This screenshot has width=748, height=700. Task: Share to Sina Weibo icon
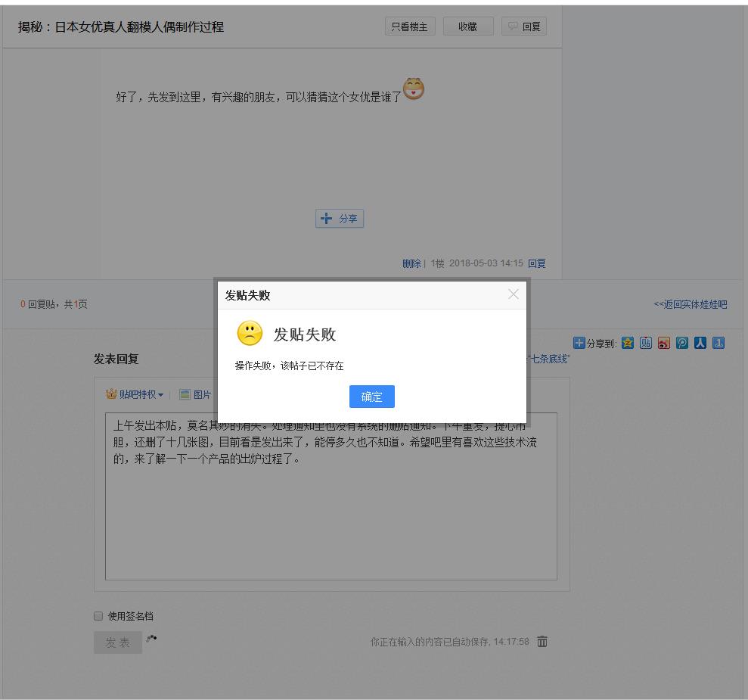(664, 343)
